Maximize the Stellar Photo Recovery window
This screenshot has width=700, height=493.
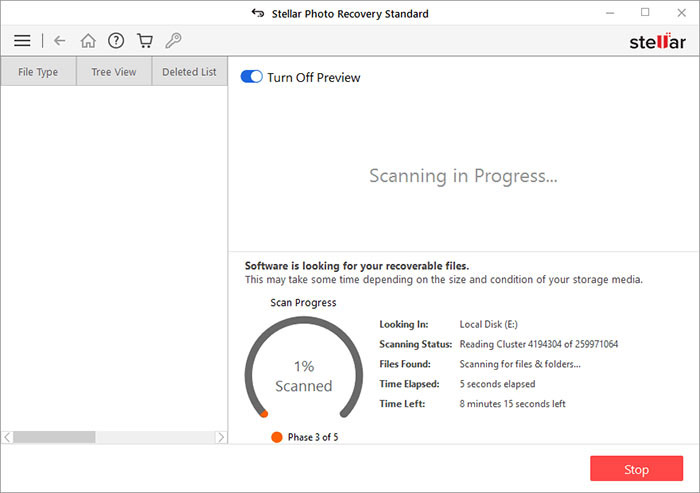(645, 13)
